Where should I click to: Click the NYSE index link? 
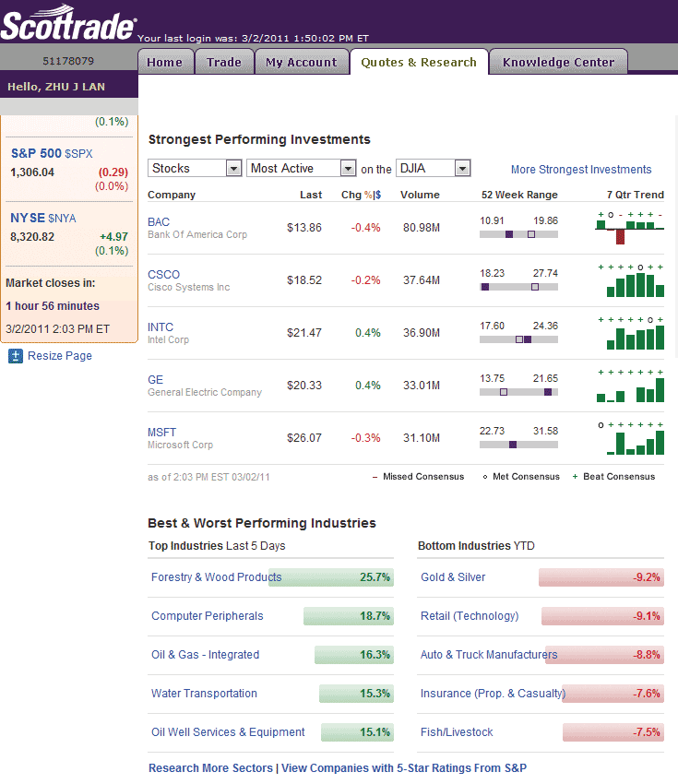click(x=43, y=218)
